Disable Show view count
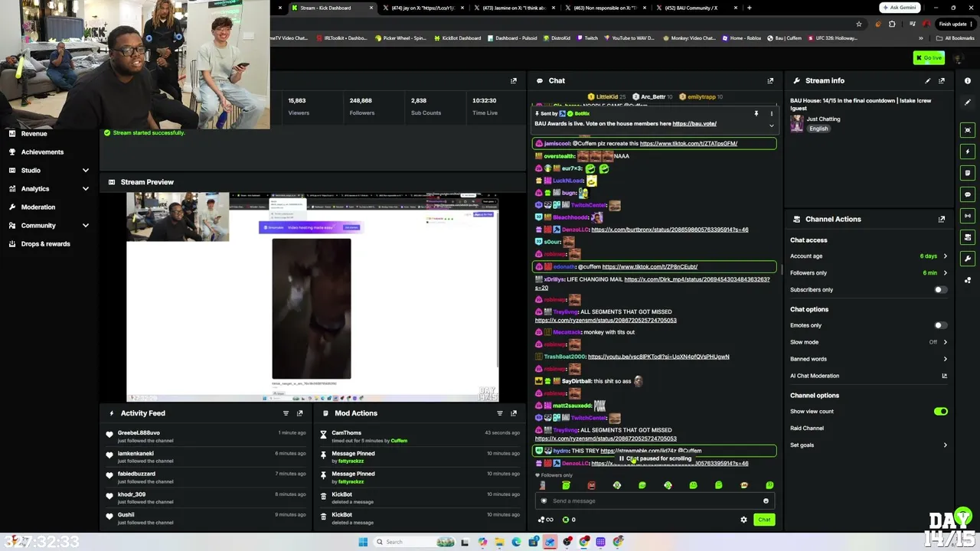This screenshot has width=980, height=551. (940, 412)
